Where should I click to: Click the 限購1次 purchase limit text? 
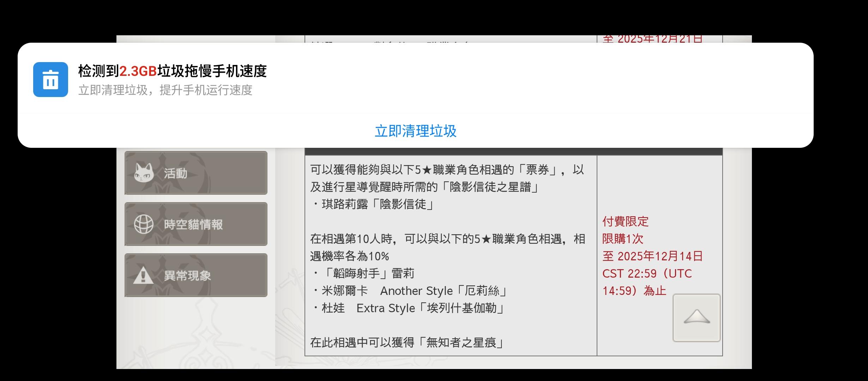pyautogui.click(x=622, y=239)
